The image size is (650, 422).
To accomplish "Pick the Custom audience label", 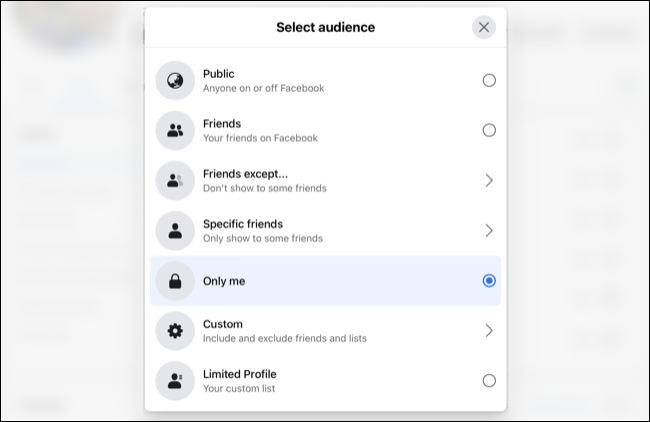I will coord(222,324).
